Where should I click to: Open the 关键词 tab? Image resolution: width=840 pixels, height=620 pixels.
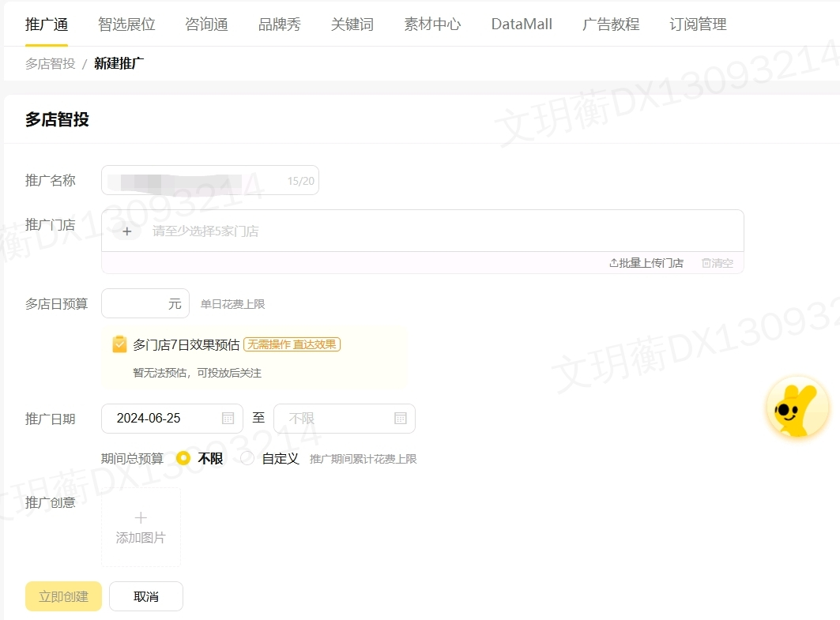tap(352, 24)
